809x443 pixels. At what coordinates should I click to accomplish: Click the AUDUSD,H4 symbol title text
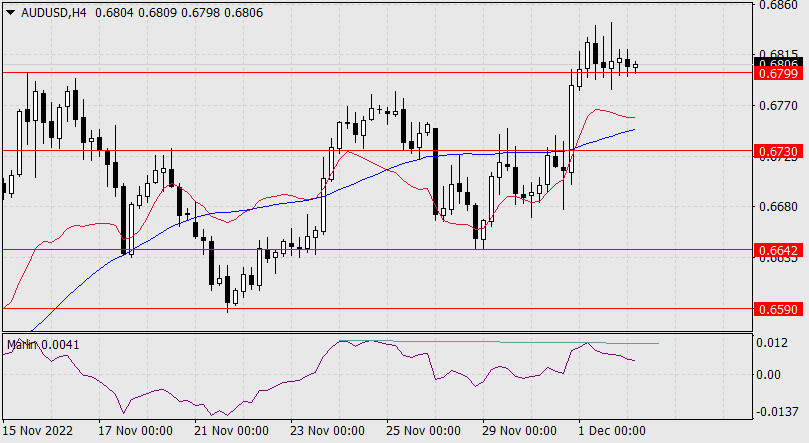(51, 11)
